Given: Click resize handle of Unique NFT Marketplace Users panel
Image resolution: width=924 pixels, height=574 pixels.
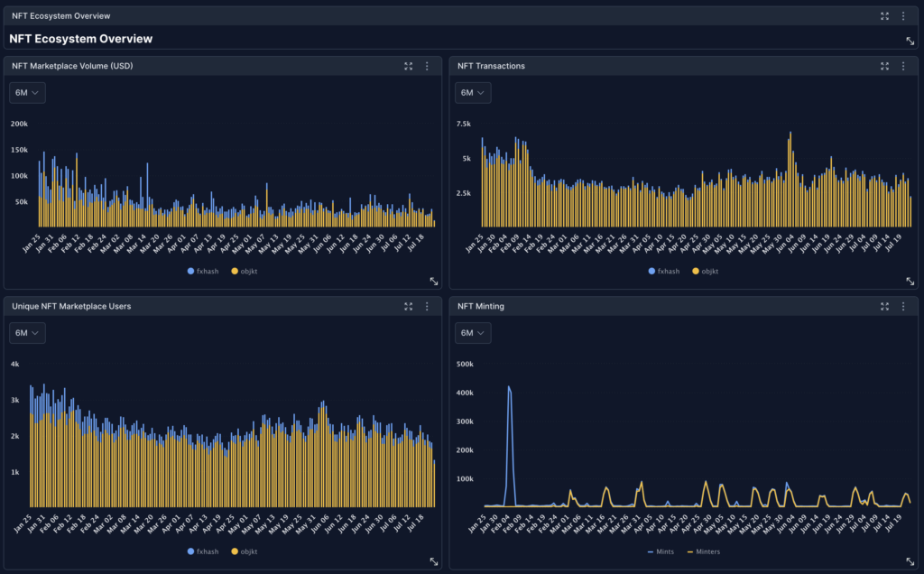Looking at the screenshot, I should point(434,561).
